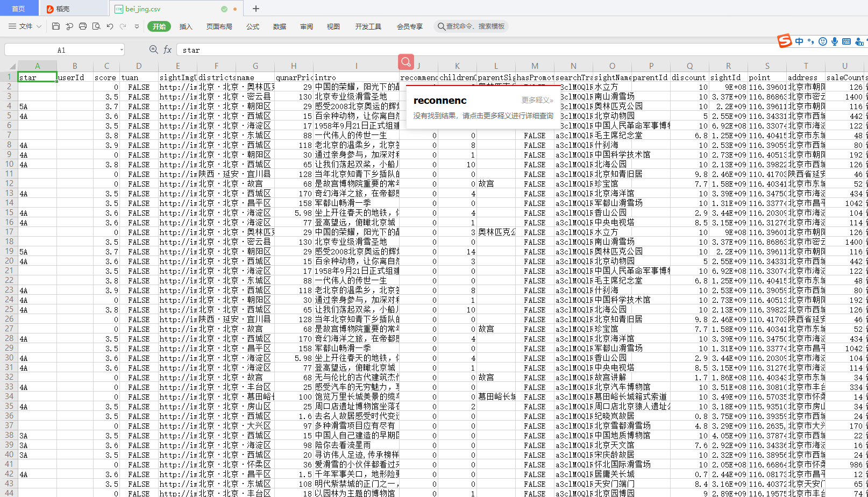Expand the arrow next to 文件
The image size is (868, 497).
click(x=39, y=26)
